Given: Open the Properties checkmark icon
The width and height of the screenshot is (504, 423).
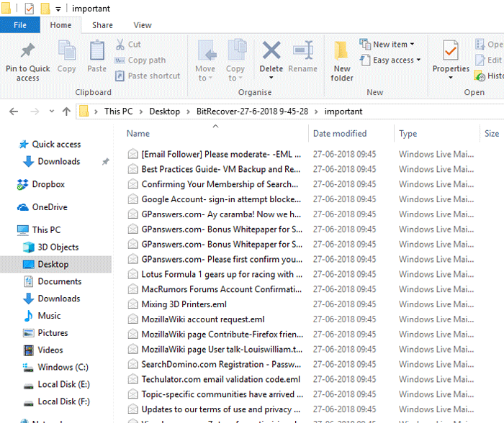Looking at the screenshot, I should click(x=450, y=50).
